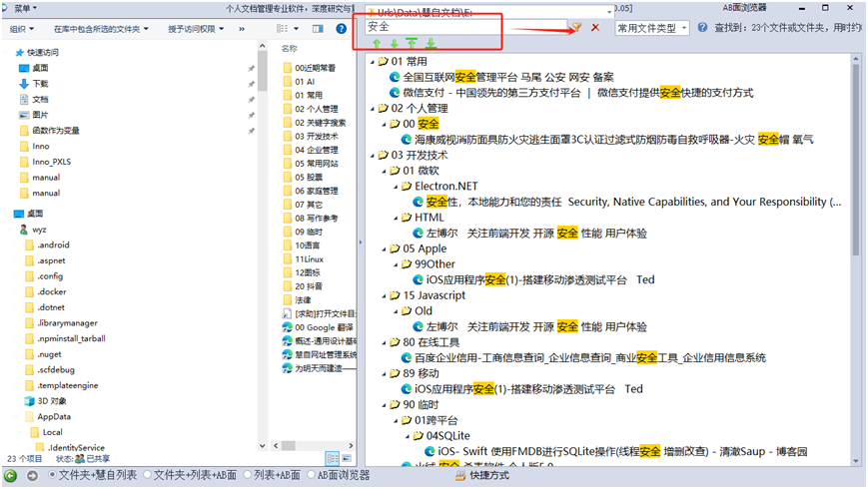
Task: Click the search filter funnel icon
Action: pos(575,28)
